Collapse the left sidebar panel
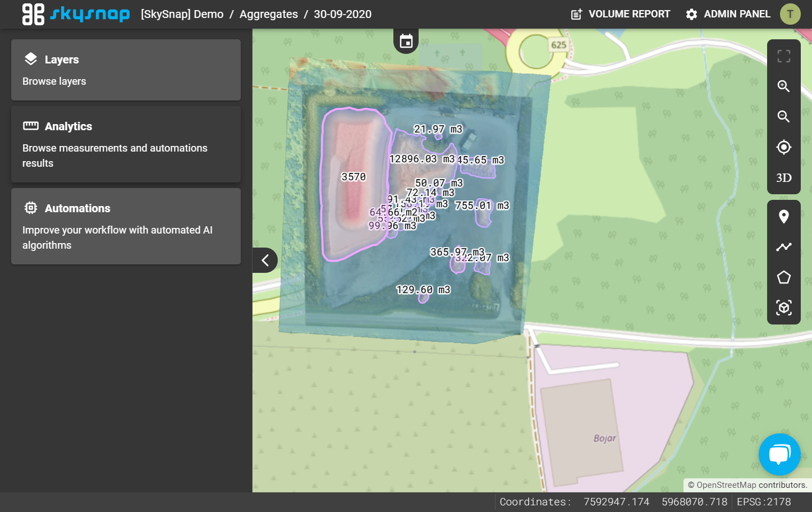Viewport: 812px width, 512px height. click(x=265, y=260)
